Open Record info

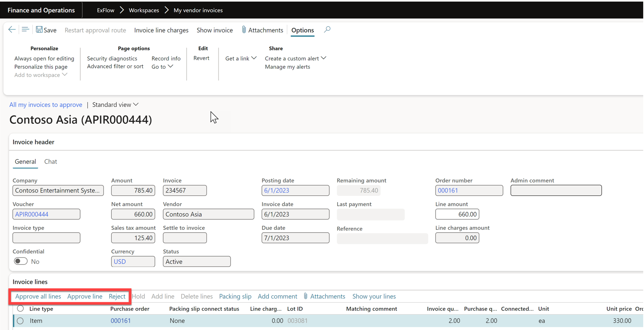(166, 58)
